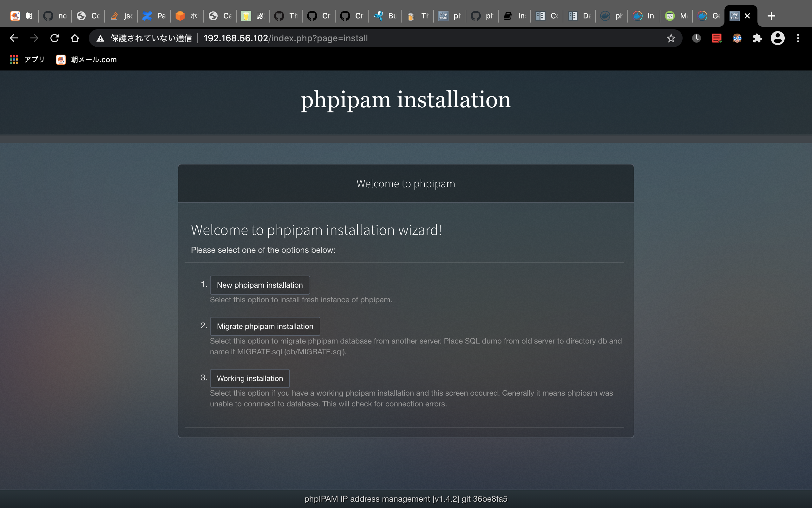Click 'Welcome to phpipam installation wizard!' heading
The height and width of the screenshot is (508, 812).
[316, 230]
